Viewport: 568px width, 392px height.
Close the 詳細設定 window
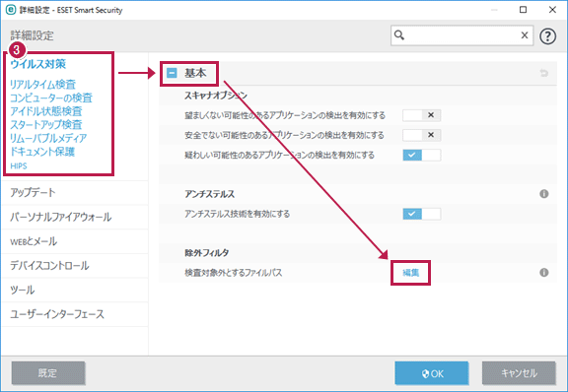552,10
